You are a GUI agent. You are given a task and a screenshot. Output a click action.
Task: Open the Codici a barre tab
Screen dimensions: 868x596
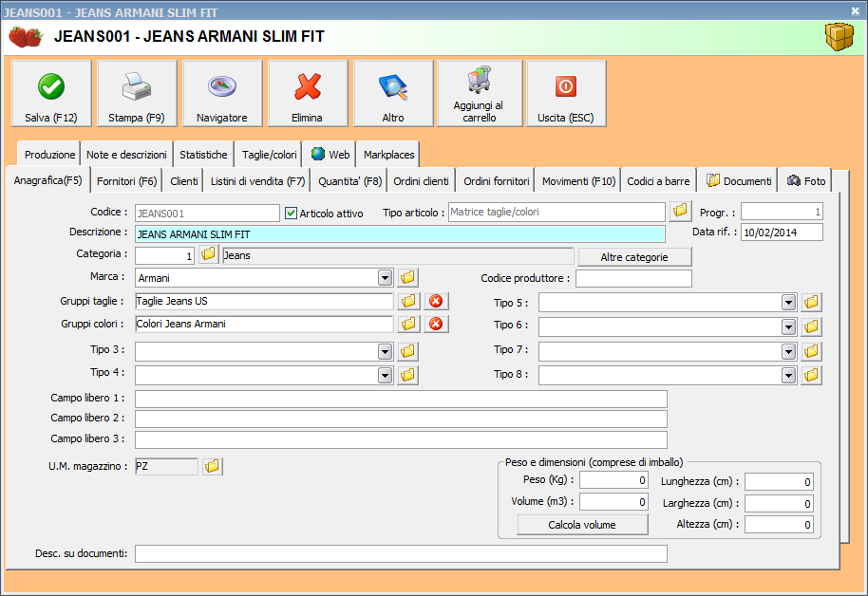click(658, 181)
